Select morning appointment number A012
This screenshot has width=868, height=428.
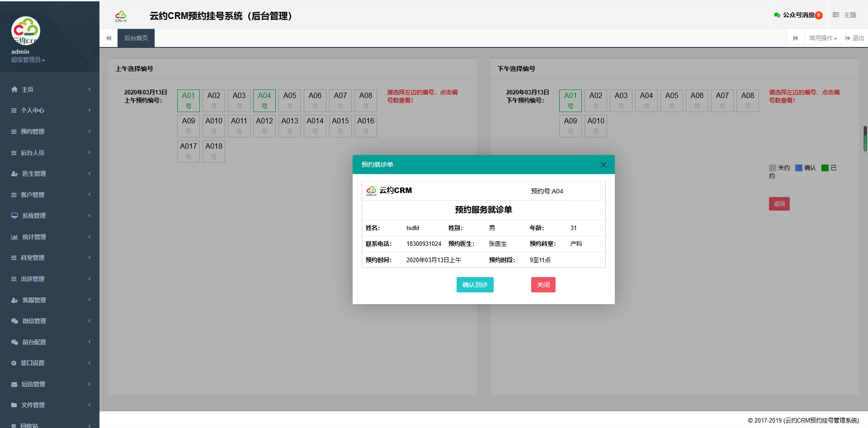coord(264,126)
